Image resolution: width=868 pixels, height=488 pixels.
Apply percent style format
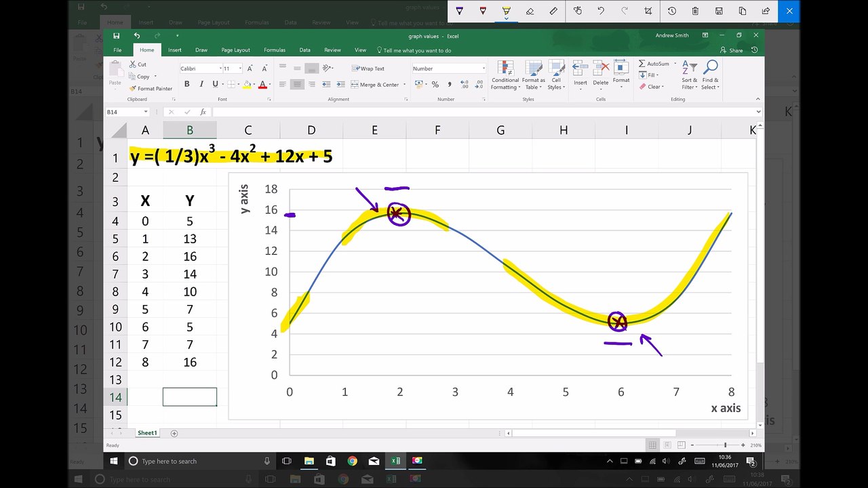[435, 85]
